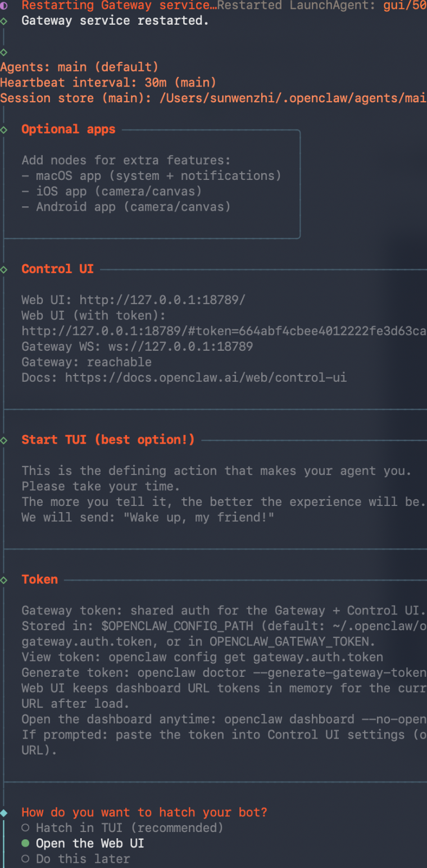Click the blue diamond beside the hatch prompt
427x868 pixels.
[4, 813]
